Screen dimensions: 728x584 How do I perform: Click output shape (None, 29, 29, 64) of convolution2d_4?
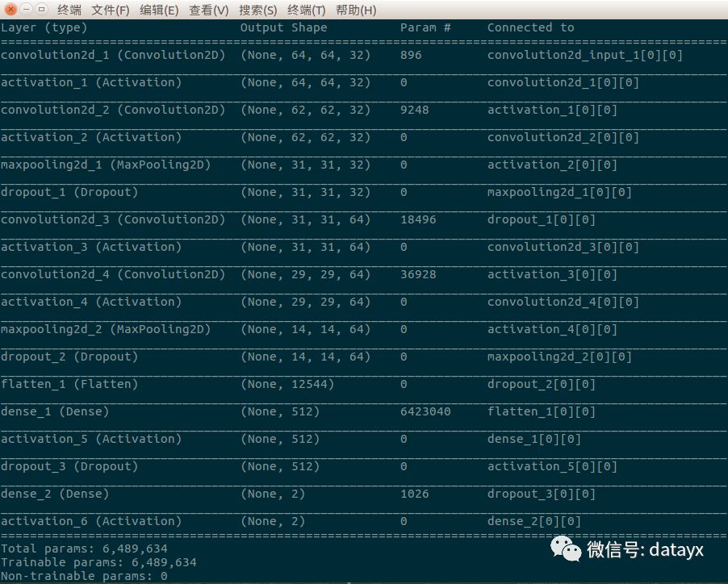[306, 274]
